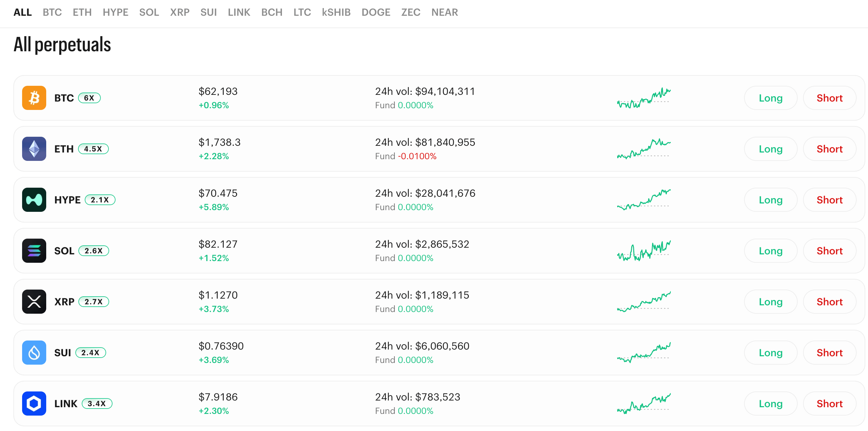868x431 pixels.
Task: Click the XRP price $1.1270
Action: click(x=218, y=295)
